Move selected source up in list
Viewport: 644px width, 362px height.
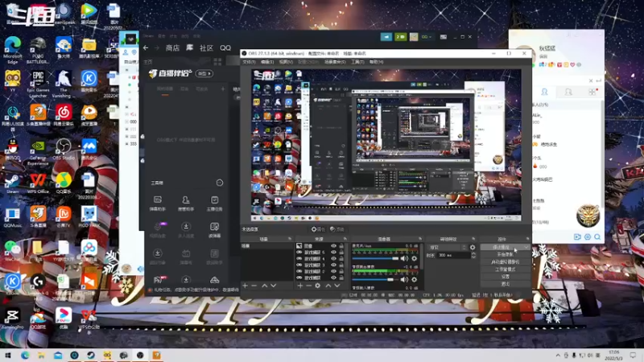pos(328,286)
